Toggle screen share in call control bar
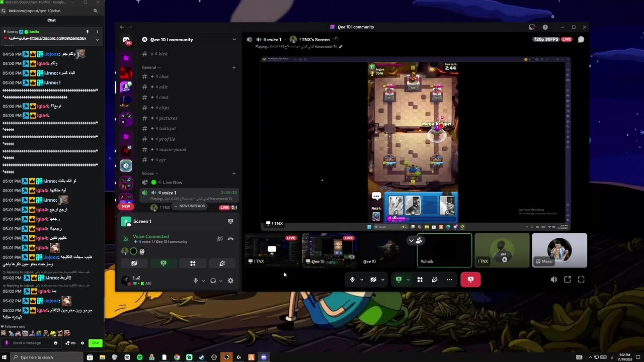The height and width of the screenshot is (362, 644). coord(398,280)
